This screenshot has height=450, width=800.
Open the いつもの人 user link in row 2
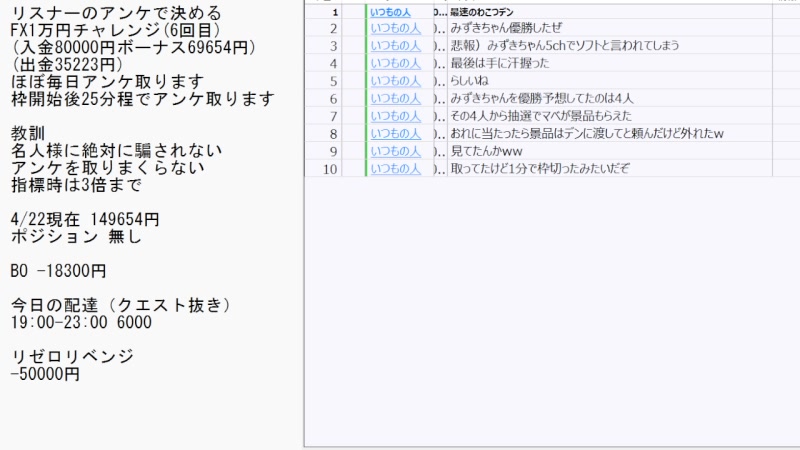pyautogui.click(x=395, y=28)
